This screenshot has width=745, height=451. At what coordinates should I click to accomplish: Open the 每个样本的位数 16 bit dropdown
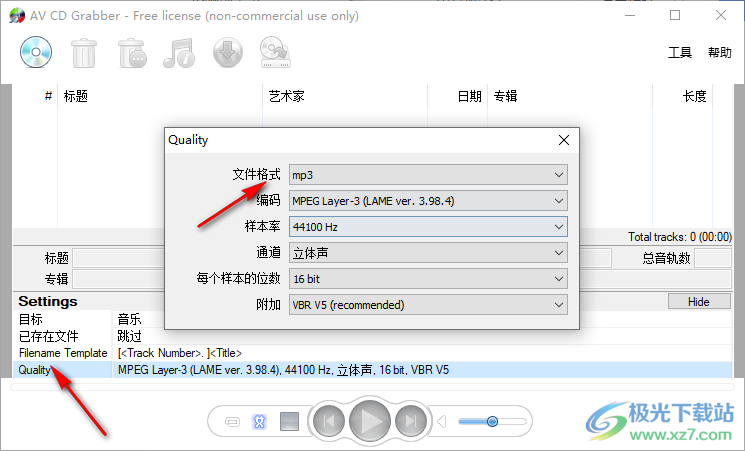coord(428,279)
